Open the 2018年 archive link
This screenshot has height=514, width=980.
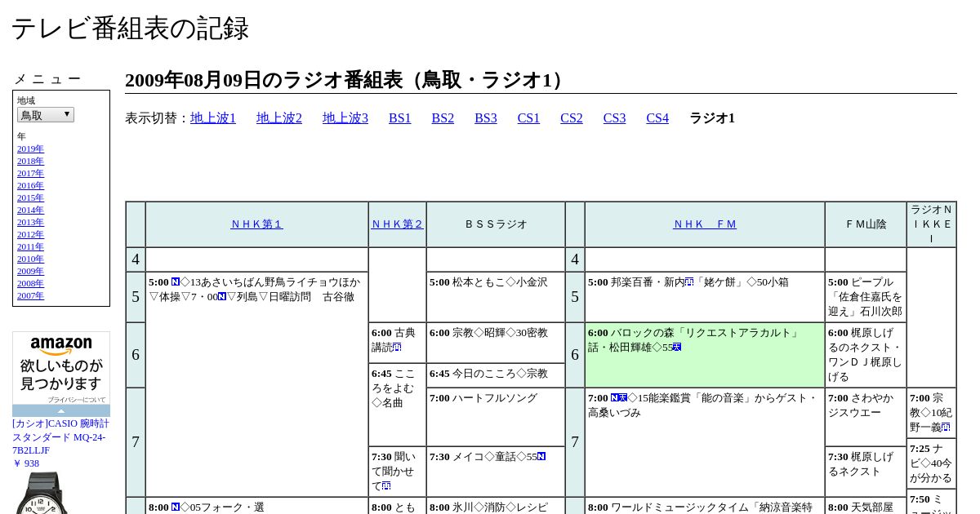tap(30, 161)
